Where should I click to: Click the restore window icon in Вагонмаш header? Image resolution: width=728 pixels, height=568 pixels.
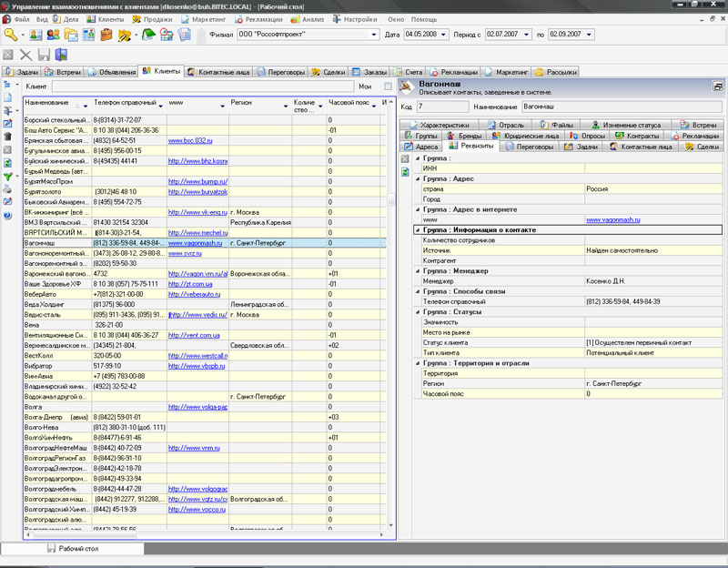click(x=717, y=86)
